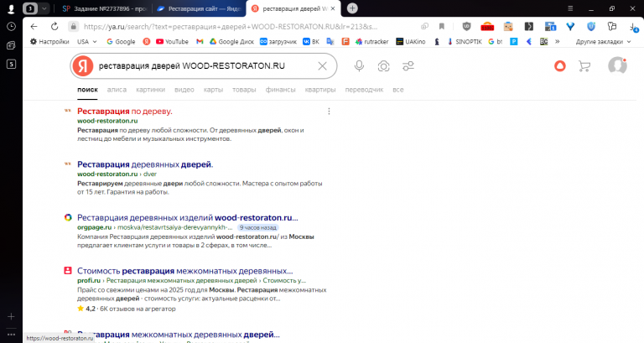
Task: Open the Реставрация по дереву result
Action: (x=125, y=111)
